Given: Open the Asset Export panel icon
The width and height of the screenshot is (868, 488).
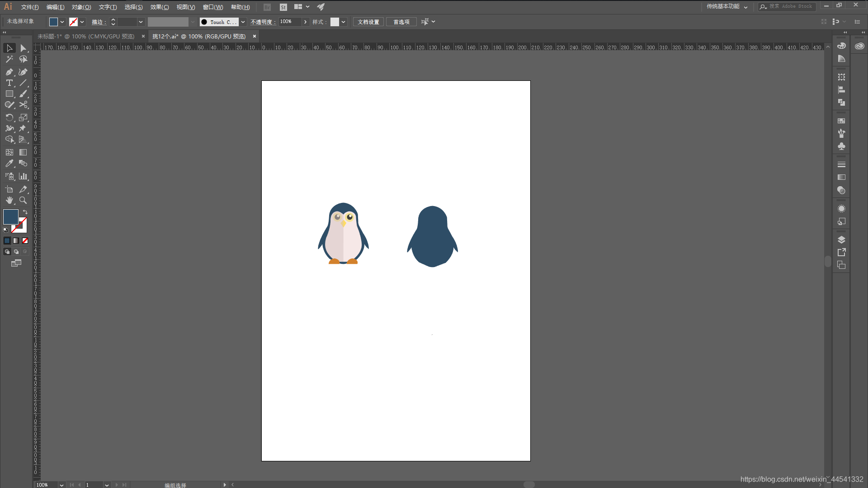Looking at the screenshot, I should pyautogui.click(x=841, y=252).
